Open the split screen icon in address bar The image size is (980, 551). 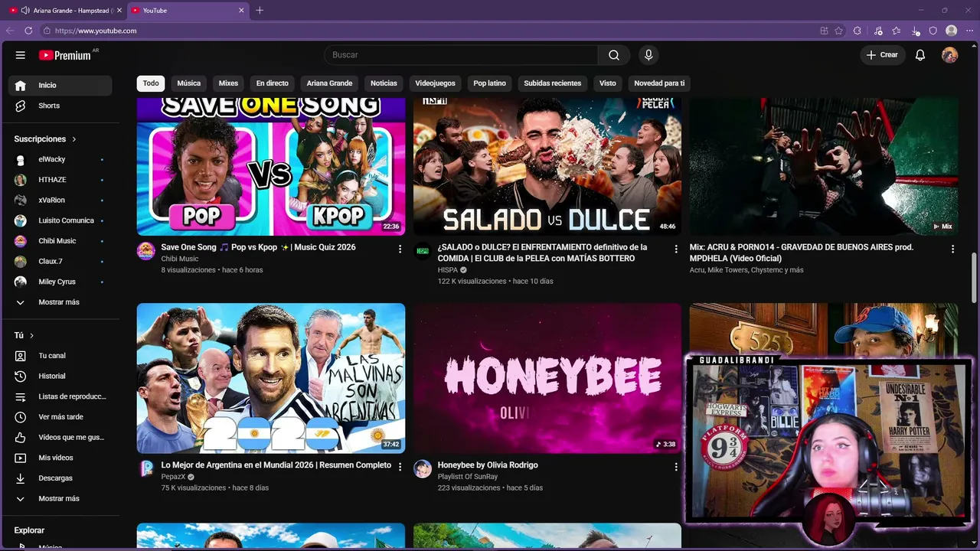pos(824,31)
